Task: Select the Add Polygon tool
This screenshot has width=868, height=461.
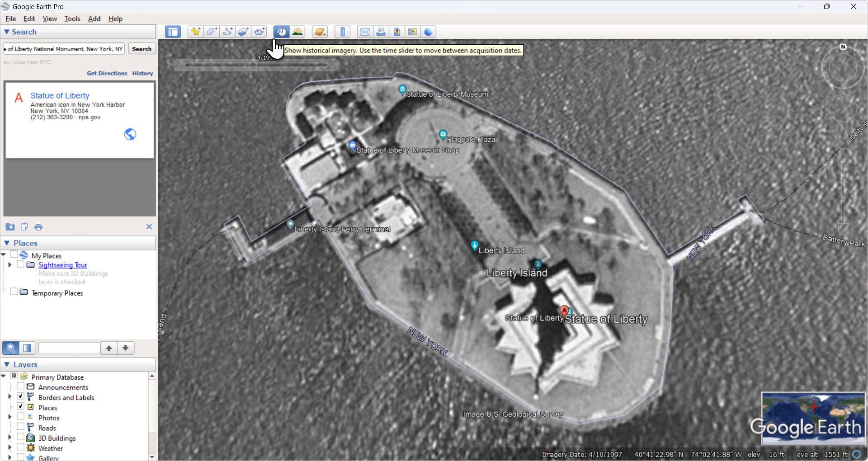Action: coord(212,32)
